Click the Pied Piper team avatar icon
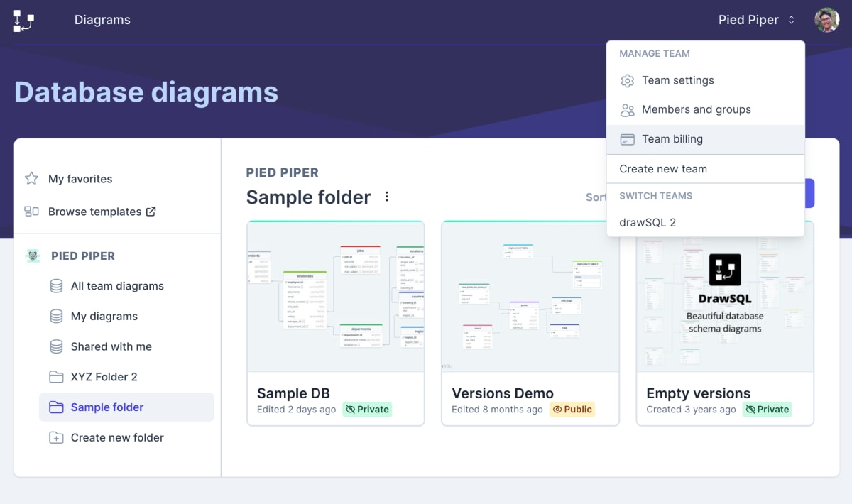 33,256
